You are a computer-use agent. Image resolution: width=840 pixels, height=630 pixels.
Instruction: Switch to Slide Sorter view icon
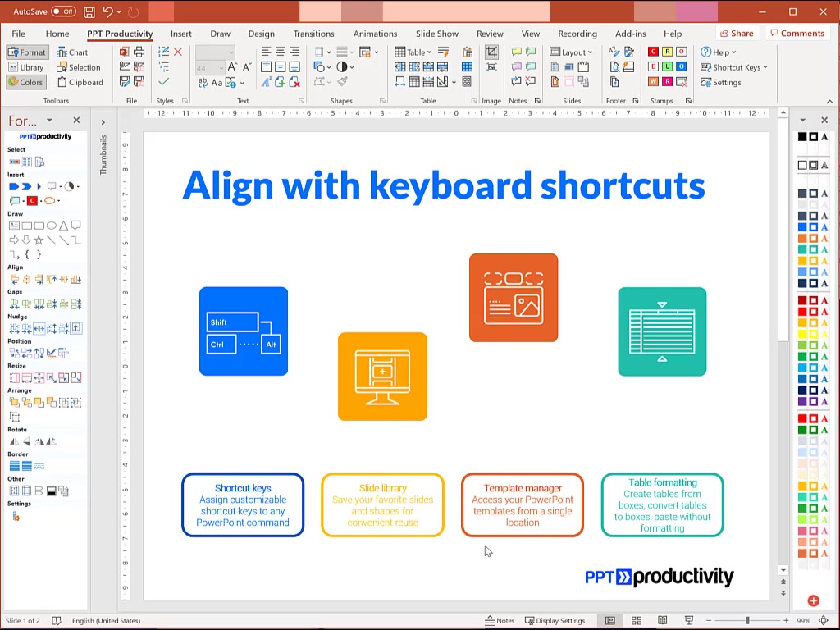(x=637, y=620)
